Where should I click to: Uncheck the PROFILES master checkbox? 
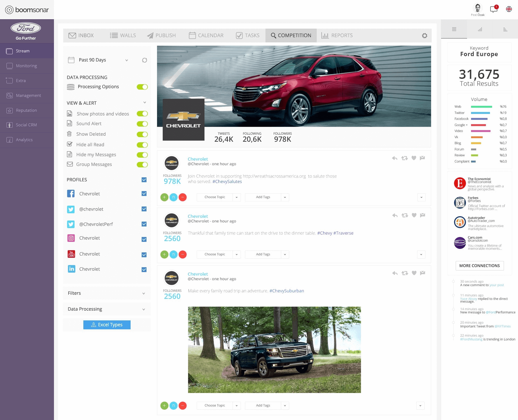point(144,180)
